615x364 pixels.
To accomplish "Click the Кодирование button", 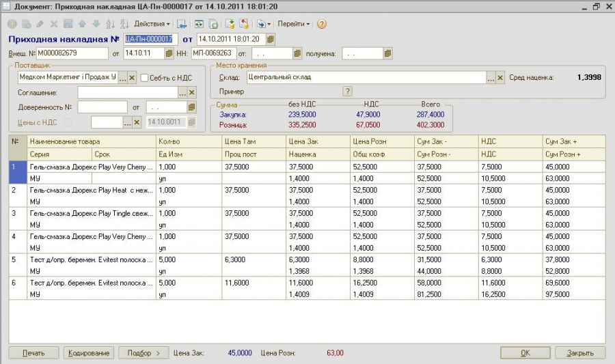I will [x=89, y=352].
